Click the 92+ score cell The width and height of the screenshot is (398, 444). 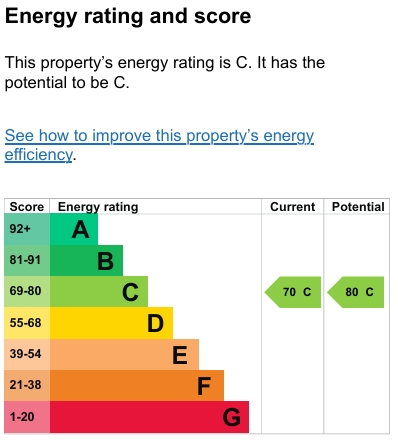click(27, 229)
